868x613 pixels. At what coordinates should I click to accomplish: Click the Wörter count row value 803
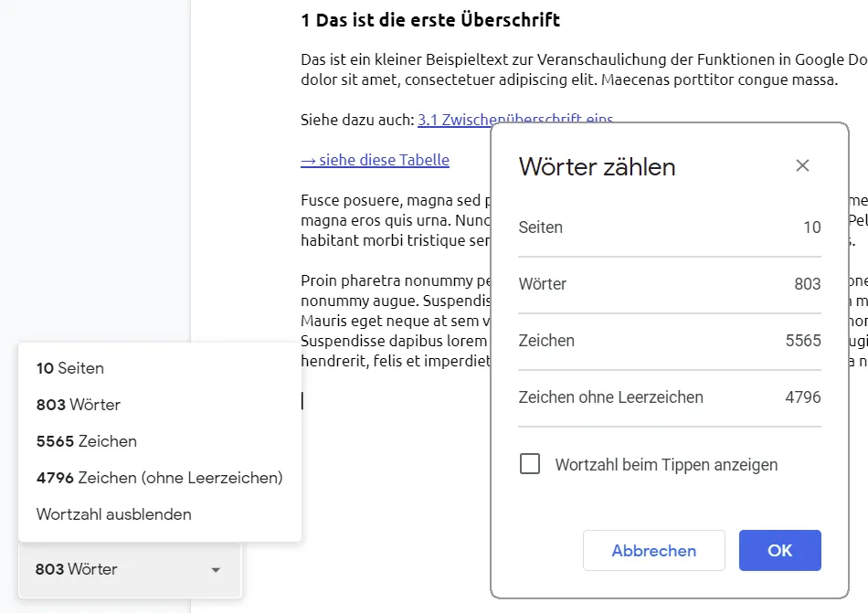[808, 284]
